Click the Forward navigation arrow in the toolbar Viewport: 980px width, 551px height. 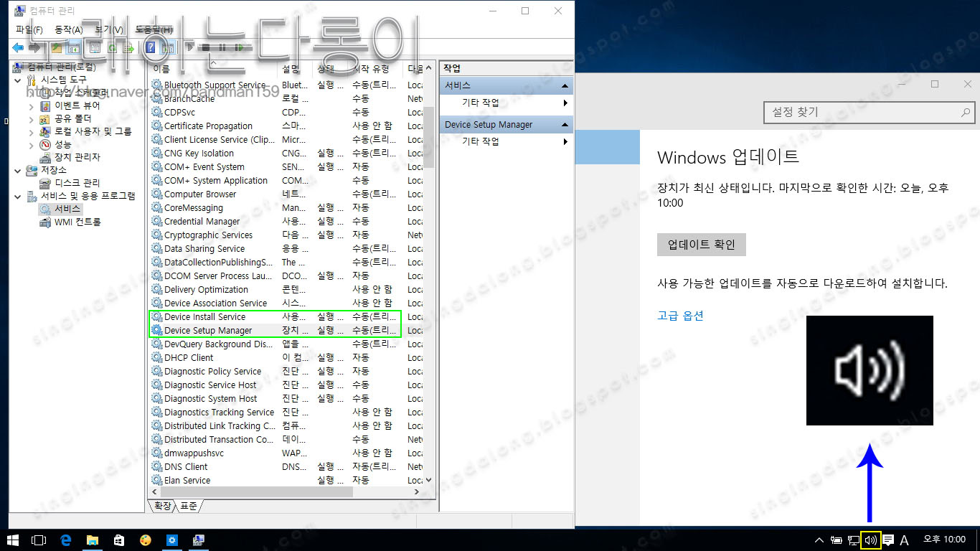click(33, 47)
